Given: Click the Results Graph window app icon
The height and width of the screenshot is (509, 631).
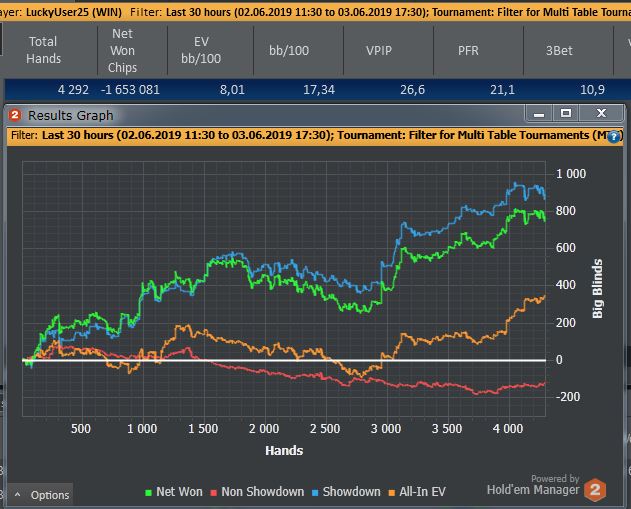Looking at the screenshot, I should click(15, 115).
